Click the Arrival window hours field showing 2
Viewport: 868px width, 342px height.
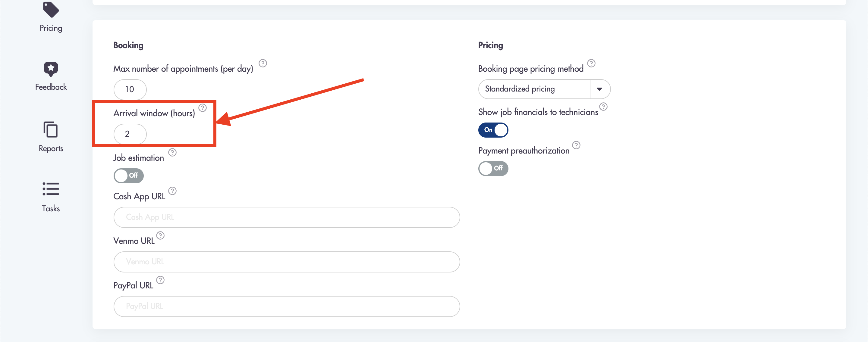(x=130, y=134)
